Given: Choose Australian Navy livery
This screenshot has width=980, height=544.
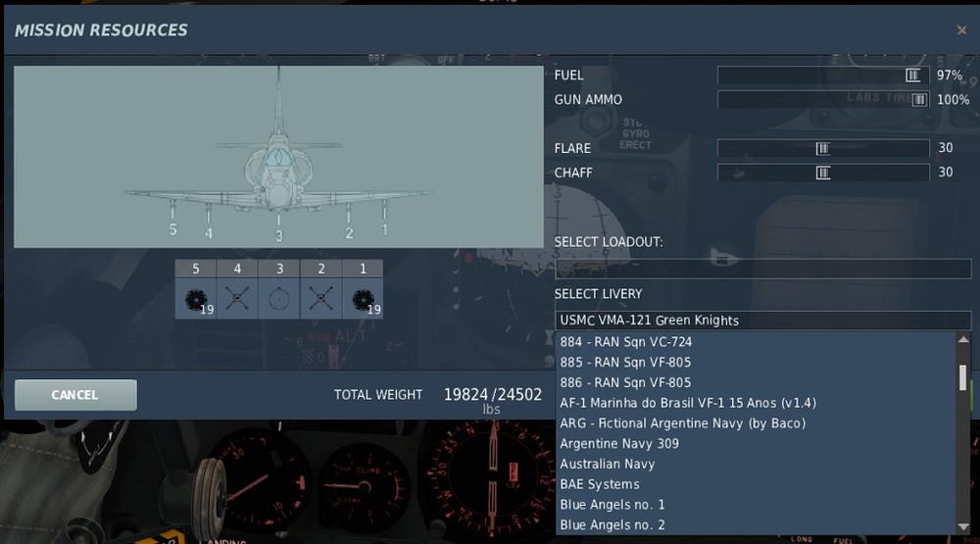Looking at the screenshot, I should pyautogui.click(x=755, y=464).
